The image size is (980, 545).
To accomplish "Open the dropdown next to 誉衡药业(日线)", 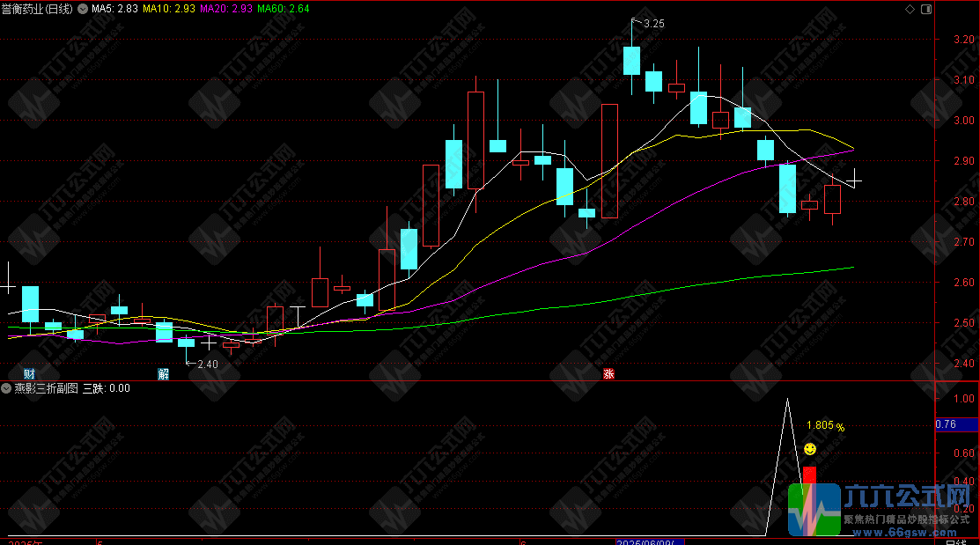I will pos(84,9).
